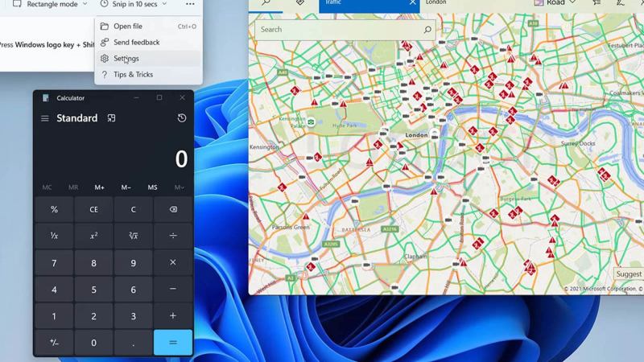Expand the Rectangle mode dropdown
The image size is (644, 362).
coord(50,4)
